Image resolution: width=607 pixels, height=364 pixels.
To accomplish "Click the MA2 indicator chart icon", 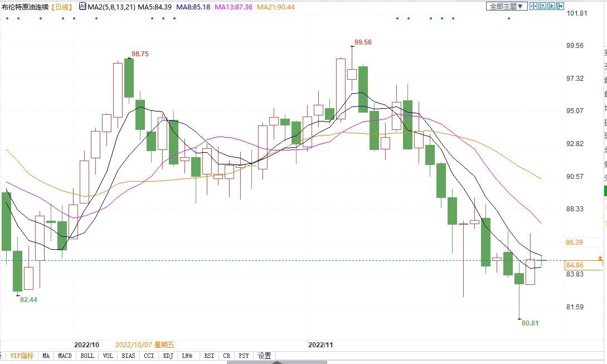I will 82,7.
